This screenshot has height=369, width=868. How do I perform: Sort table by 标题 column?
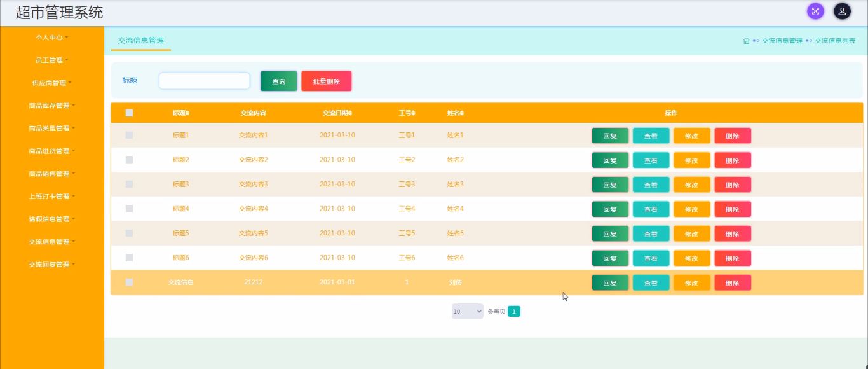[x=180, y=113]
